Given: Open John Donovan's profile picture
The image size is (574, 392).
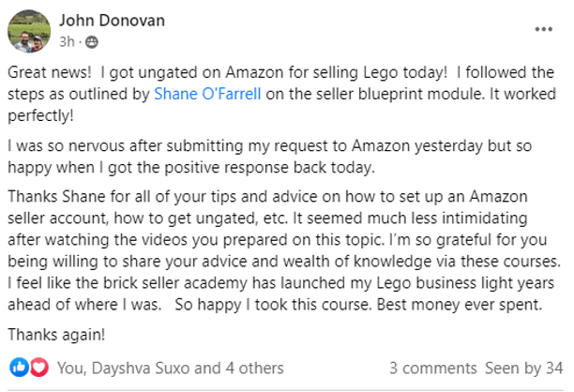Looking at the screenshot, I should click(x=28, y=32).
